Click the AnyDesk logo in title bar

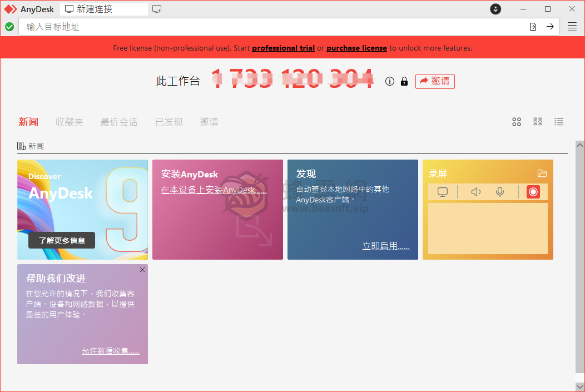click(11, 9)
